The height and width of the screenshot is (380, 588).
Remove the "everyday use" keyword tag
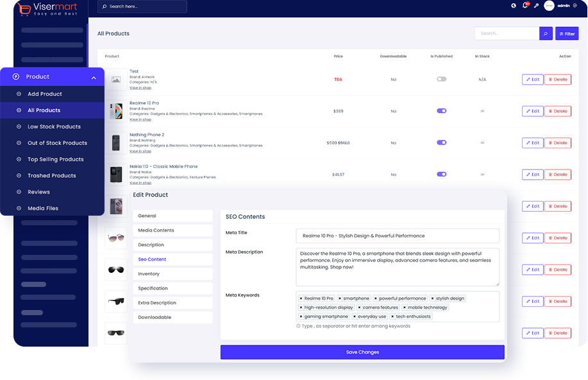(x=355, y=316)
